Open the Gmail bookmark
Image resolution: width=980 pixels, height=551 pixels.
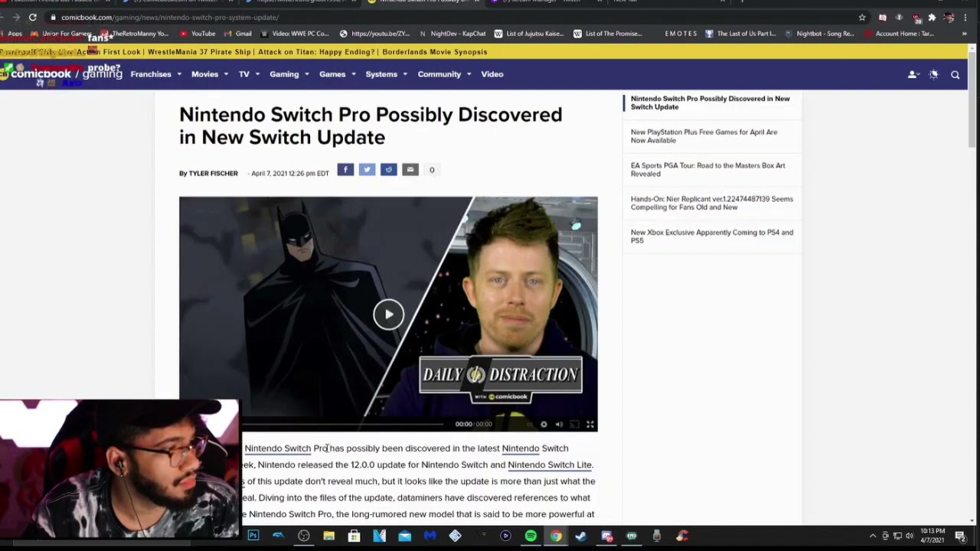pos(237,34)
